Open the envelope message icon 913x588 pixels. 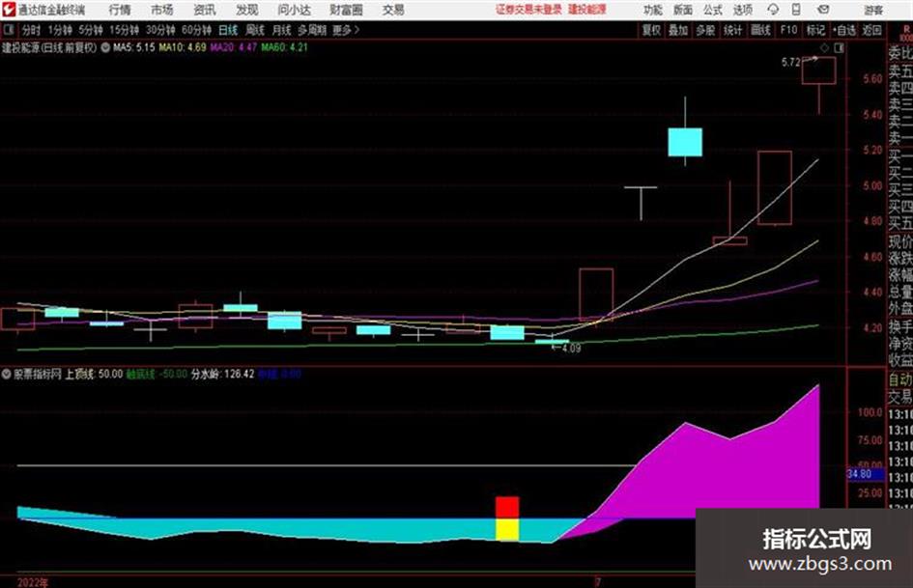tap(823, 10)
